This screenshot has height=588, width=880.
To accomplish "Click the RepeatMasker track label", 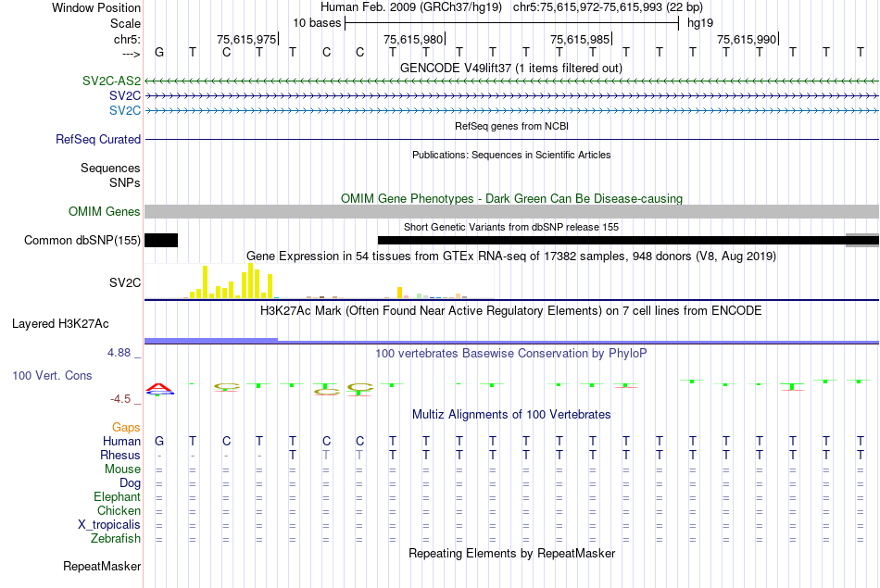I will click(102, 566).
